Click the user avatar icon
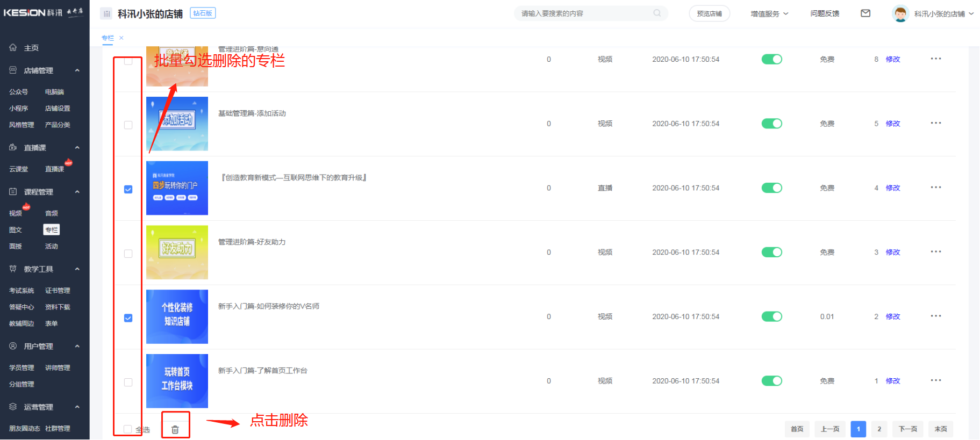This screenshot has width=980, height=440. (x=900, y=13)
